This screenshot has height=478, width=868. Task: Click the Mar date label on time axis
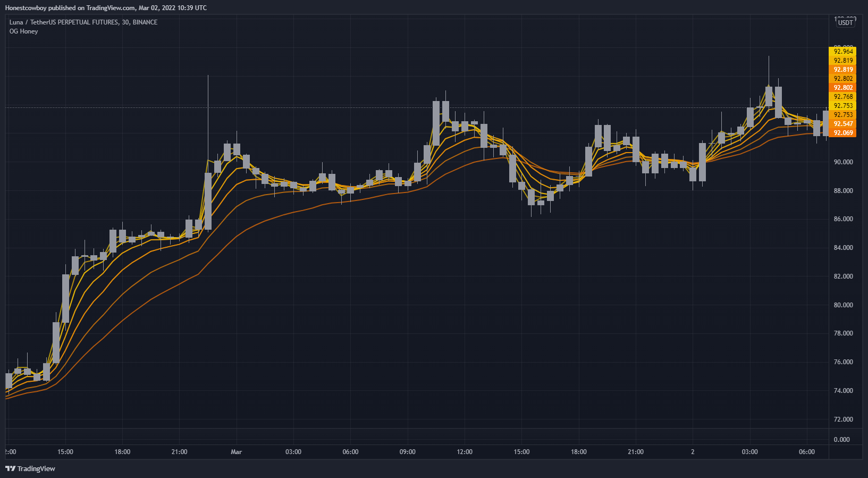pyautogui.click(x=237, y=452)
